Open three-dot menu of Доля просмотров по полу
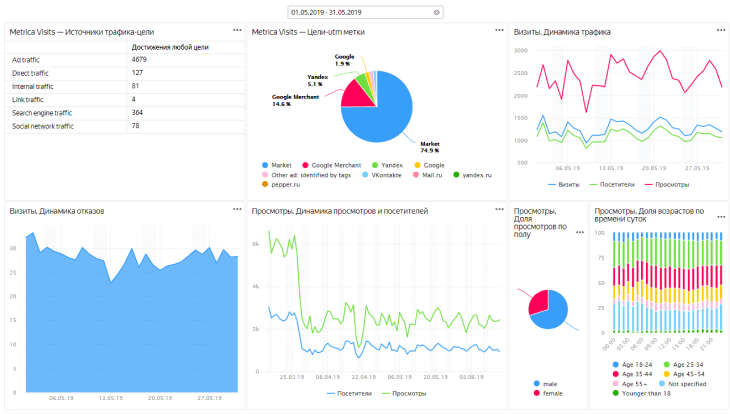Image resolution: width=730 pixels, height=414 pixels. click(x=579, y=210)
